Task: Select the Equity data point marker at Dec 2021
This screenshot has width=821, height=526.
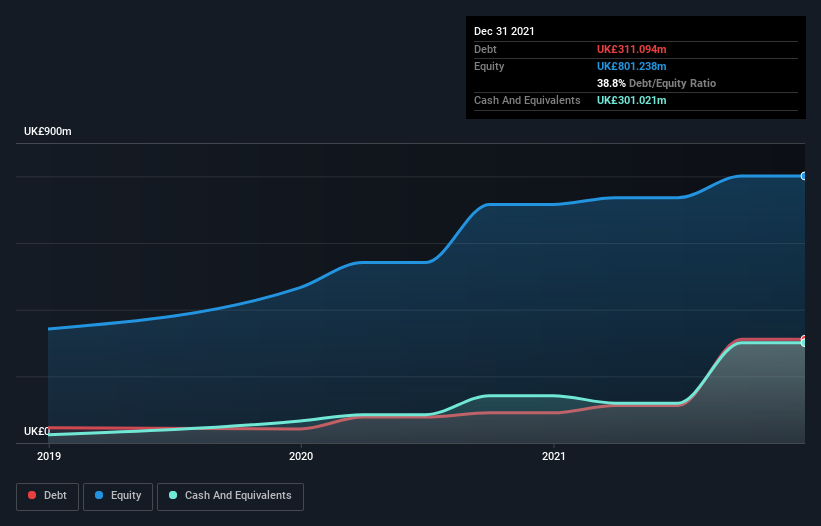Action: (x=804, y=176)
